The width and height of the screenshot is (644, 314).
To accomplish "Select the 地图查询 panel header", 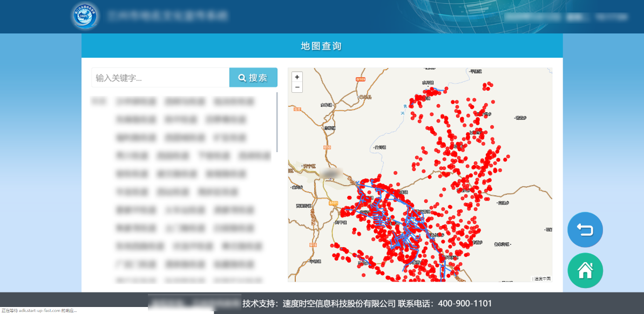I will click(x=322, y=46).
